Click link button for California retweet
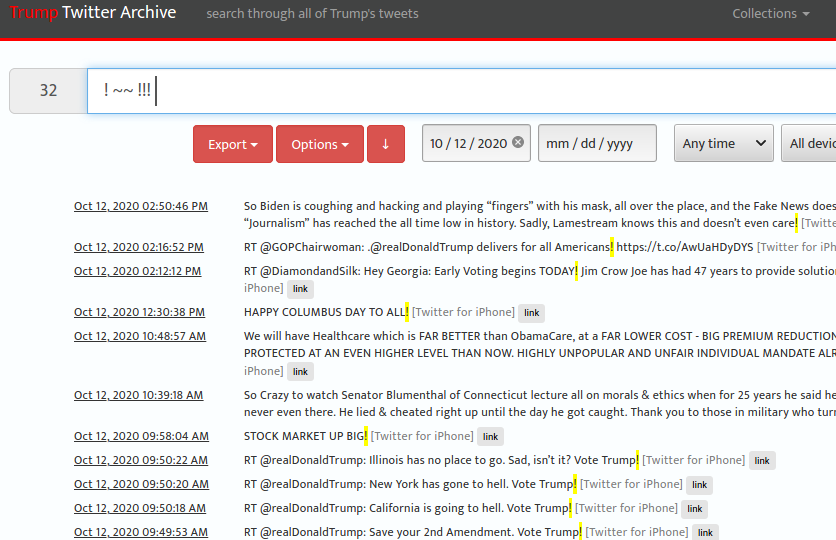The height and width of the screenshot is (540, 836). (695, 509)
